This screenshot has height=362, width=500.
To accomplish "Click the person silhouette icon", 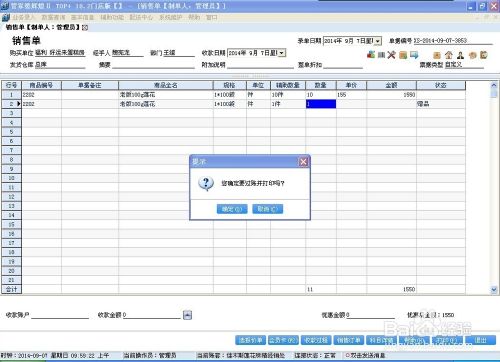I will tap(460, 55).
